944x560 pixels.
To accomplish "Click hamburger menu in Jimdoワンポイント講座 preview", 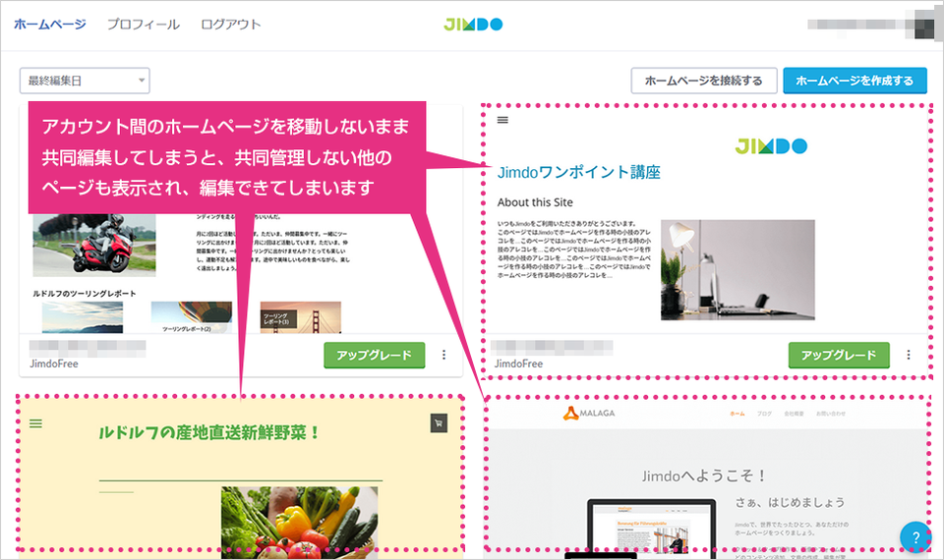I will pyautogui.click(x=502, y=120).
